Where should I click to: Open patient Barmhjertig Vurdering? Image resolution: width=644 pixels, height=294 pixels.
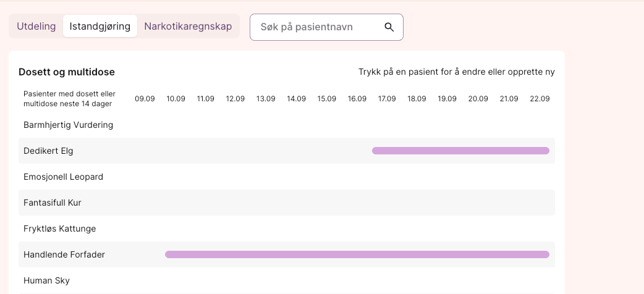pyautogui.click(x=68, y=125)
